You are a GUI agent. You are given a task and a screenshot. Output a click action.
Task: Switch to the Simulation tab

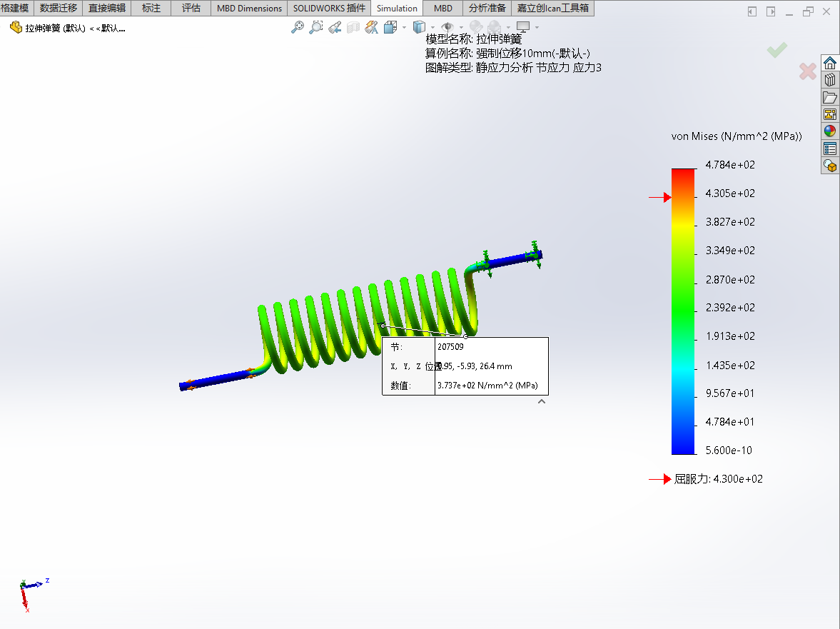tap(397, 9)
